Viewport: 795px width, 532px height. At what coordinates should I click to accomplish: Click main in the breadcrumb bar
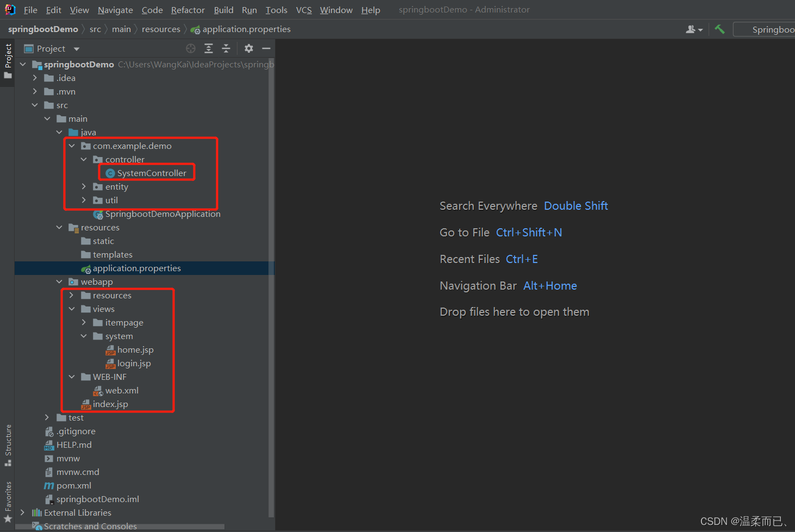point(121,29)
